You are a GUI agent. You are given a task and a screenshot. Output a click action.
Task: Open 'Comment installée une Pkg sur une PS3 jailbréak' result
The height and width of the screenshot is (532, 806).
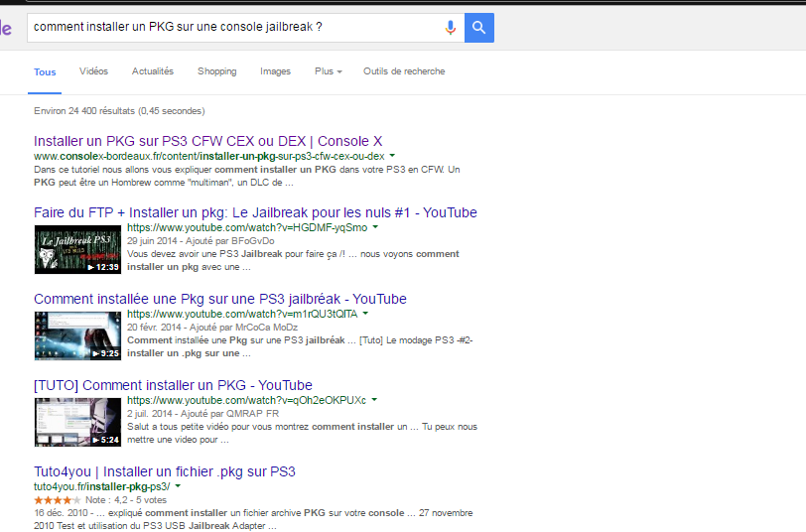click(220, 299)
